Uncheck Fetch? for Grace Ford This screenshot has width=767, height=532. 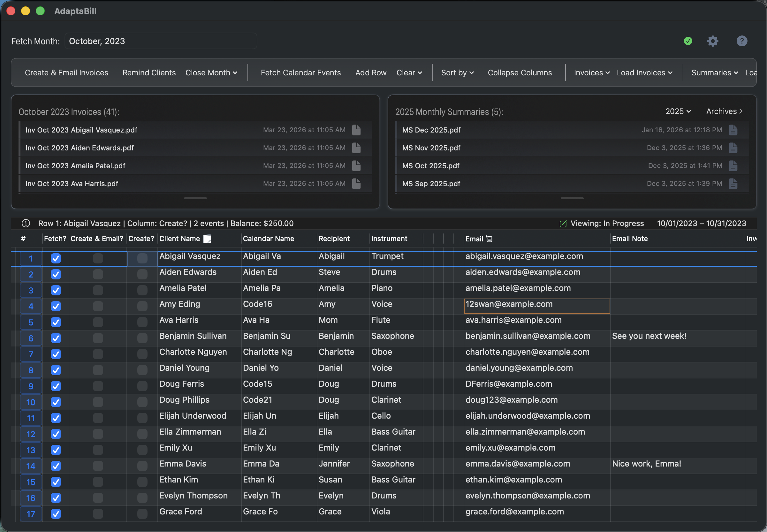(x=56, y=514)
